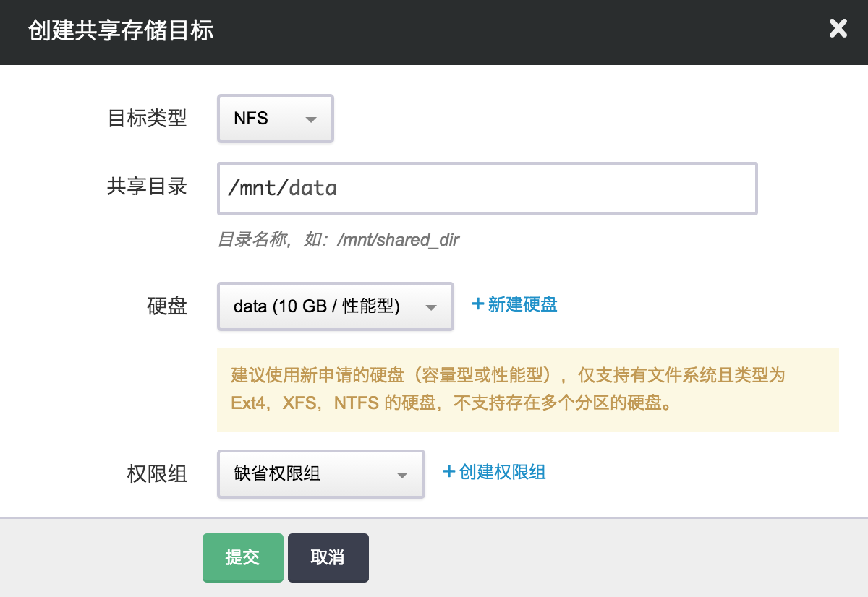Click the 目标类型 field label
Image resolution: width=868 pixels, height=597 pixels.
coord(147,119)
